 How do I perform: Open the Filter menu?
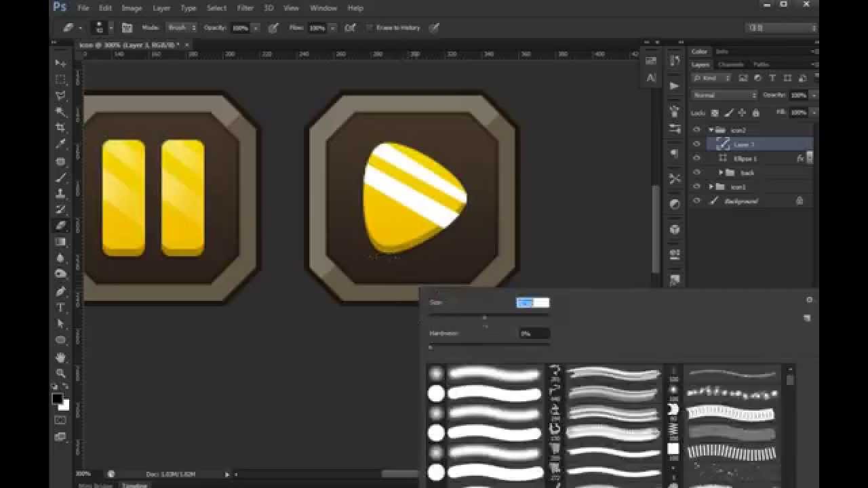coord(245,8)
